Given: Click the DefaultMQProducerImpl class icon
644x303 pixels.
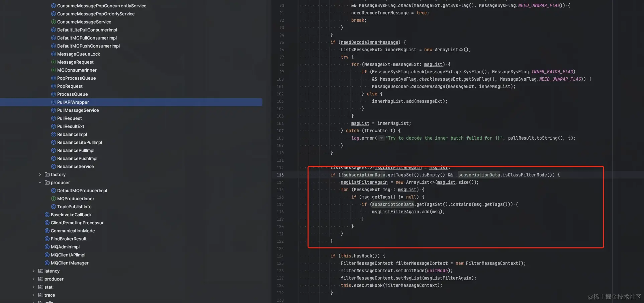Looking at the screenshot, I should coord(54,191).
